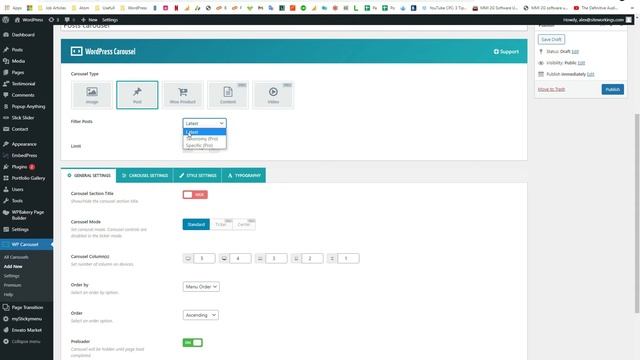
Task: Click the desktop column field showing 4
Action: [x=240, y=258]
